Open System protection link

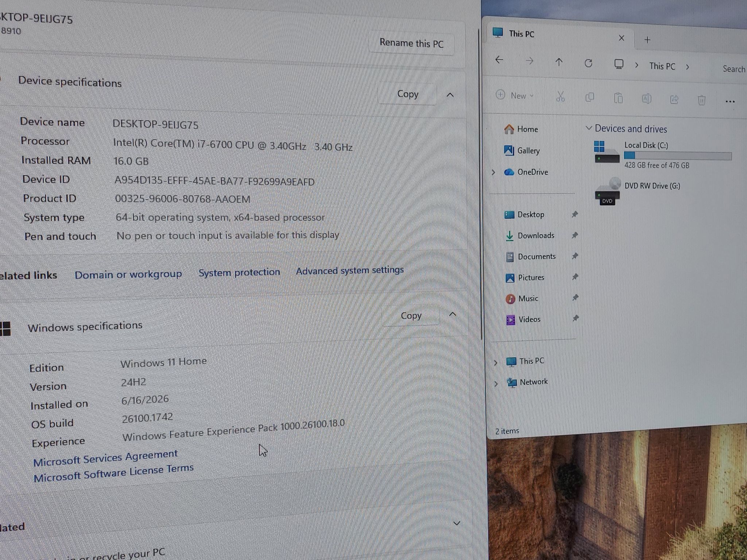239,272
